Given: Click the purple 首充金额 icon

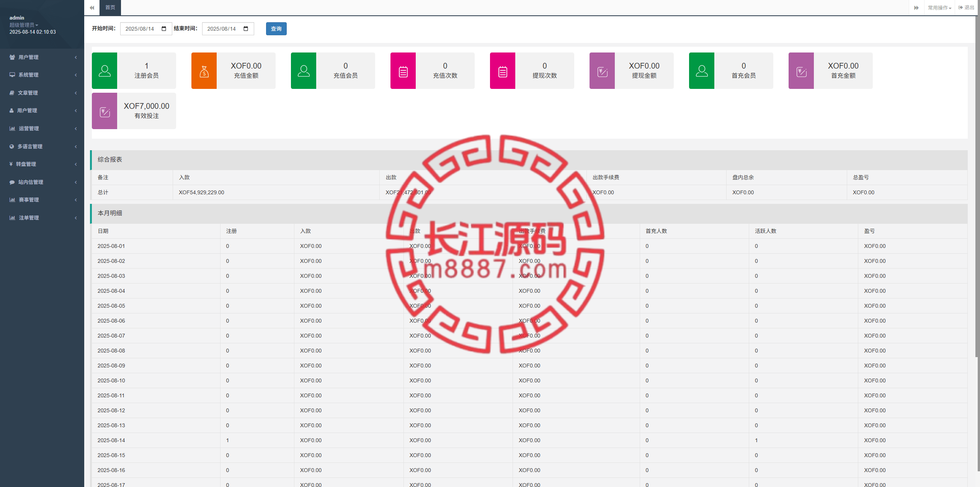Looking at the screenshot, I should click(x=801, y=71).
